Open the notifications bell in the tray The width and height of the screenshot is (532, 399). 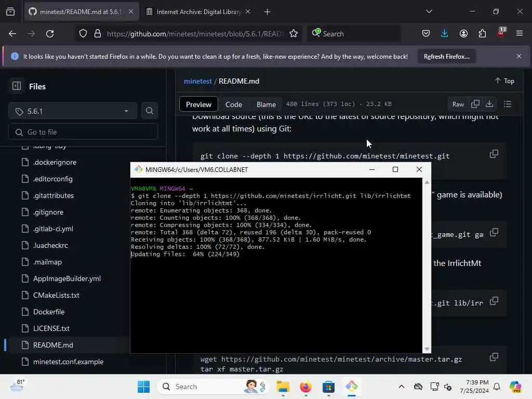tap(497, 387)
